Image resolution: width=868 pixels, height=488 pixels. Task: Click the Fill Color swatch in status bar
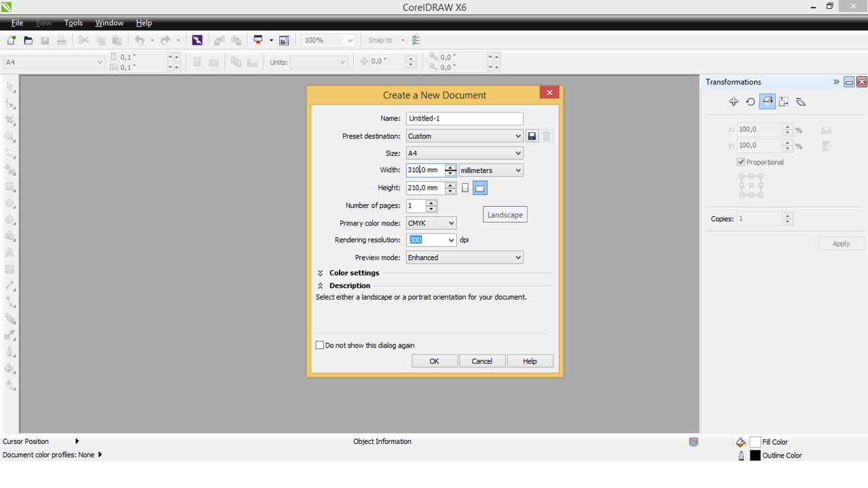point(755,442)
